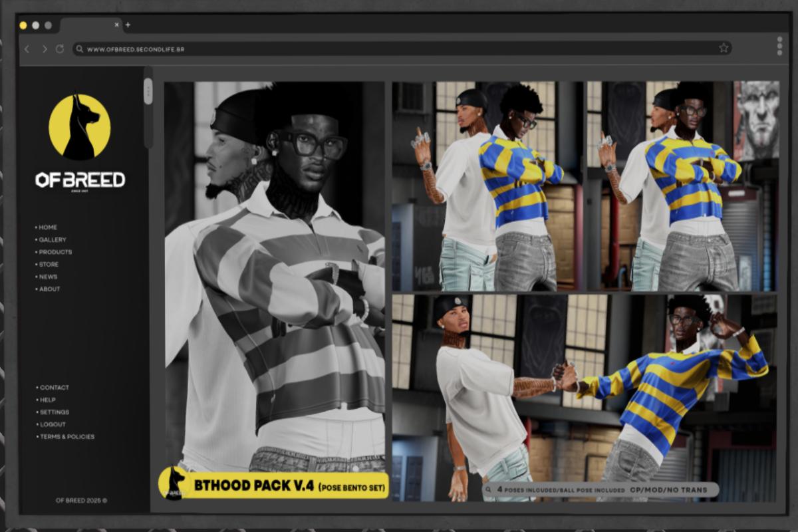Image resolution: width=798 pixels, height=532 pixels.
Task: Close the current browser tab
Action: click(x=116, y=25)
